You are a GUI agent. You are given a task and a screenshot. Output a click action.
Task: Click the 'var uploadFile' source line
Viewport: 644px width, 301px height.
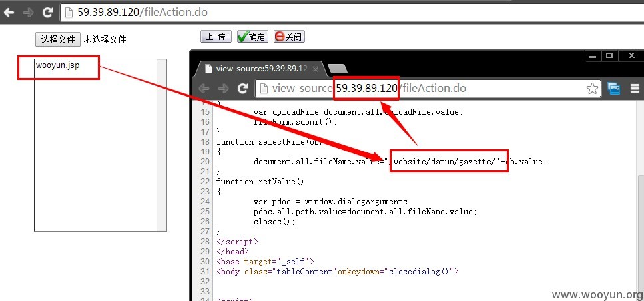pos(358,112)
